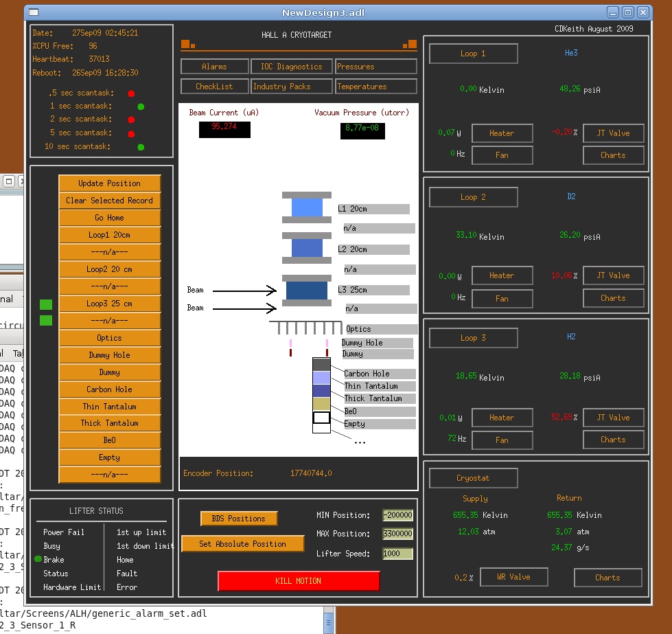
Task: Select the BeO target button
Action: 110,440
